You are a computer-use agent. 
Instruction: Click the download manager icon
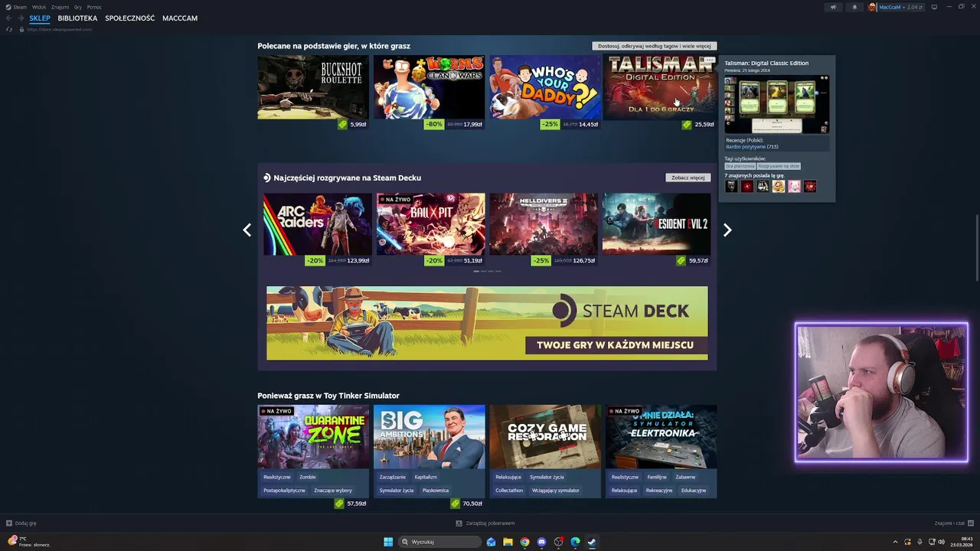tap(459, 523)
